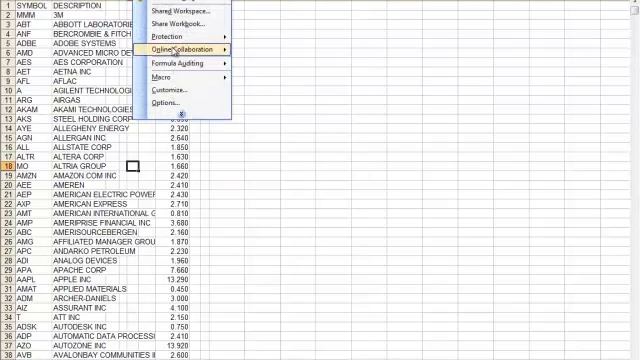Screen dimensions: 640x360
Task: Select Customize from the menu
Action: coord(182,90)
